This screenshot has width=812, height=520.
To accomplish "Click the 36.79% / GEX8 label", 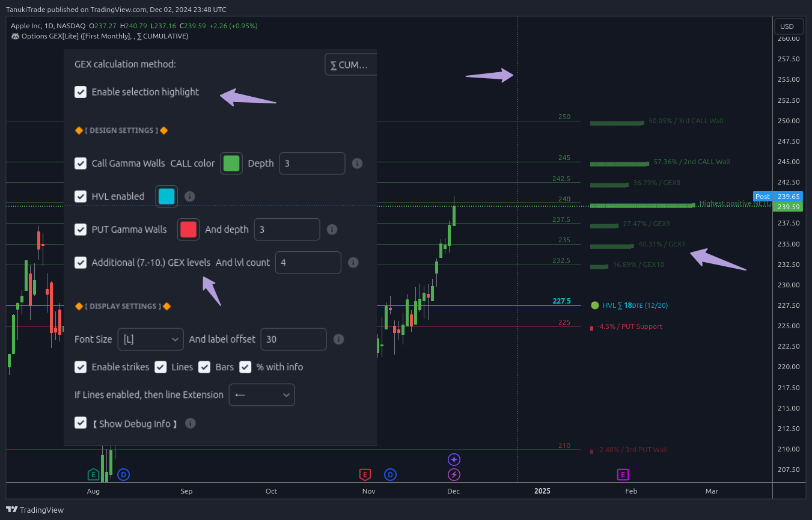I will 657,183.
